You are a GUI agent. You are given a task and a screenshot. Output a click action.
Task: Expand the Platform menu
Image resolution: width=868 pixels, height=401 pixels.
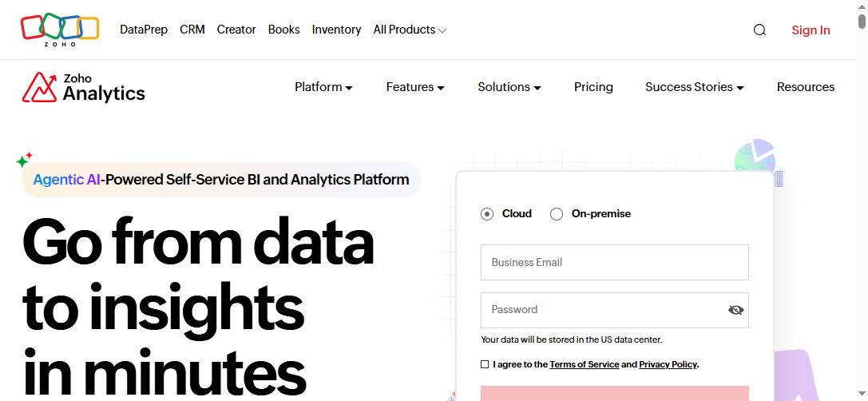pos(324,87)
